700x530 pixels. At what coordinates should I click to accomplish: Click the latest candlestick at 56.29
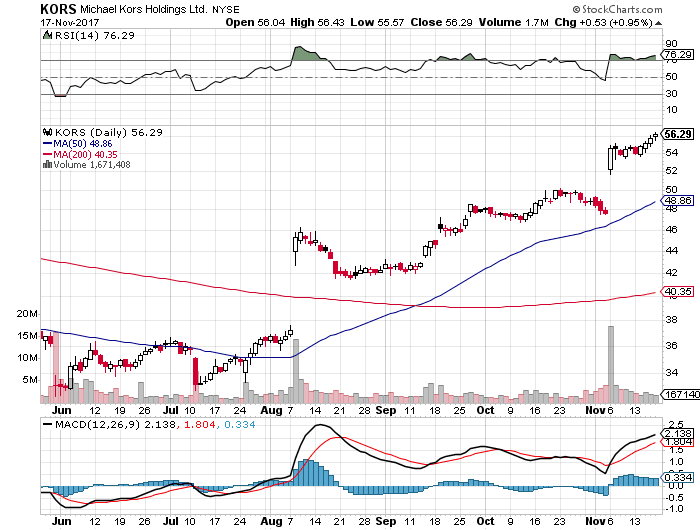point(655,135)
